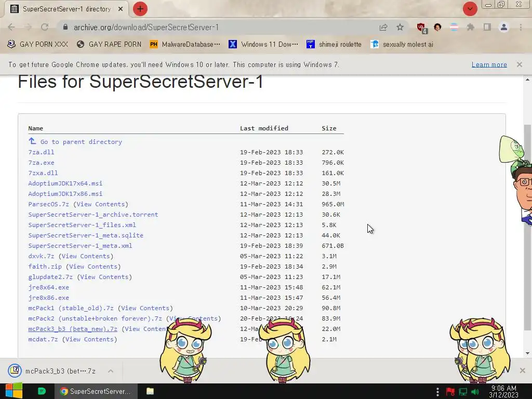Open Chrome three-dot menu
Image resolution: width=532 pixels, height=399 pixels.
click(521, 27)
